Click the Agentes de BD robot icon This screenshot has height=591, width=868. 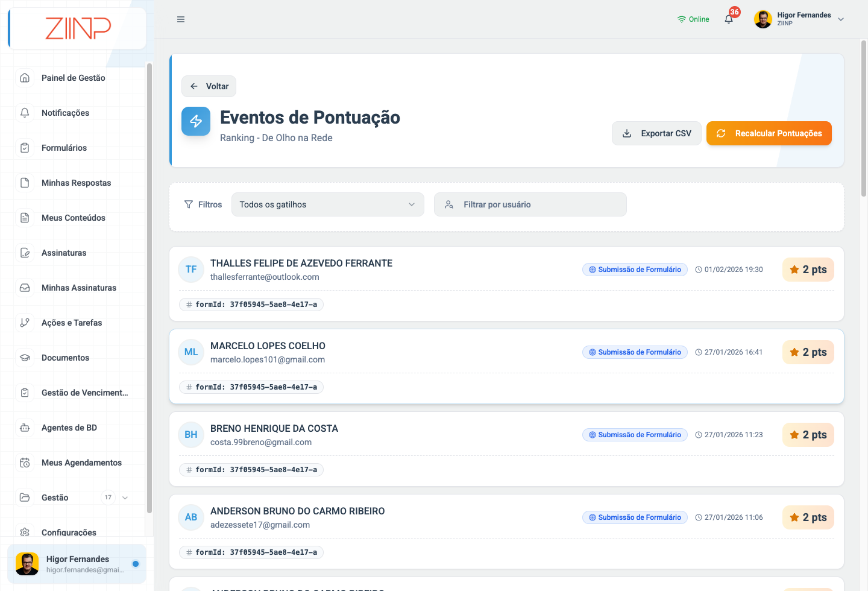pyautogui.click(x=25, y=428)
